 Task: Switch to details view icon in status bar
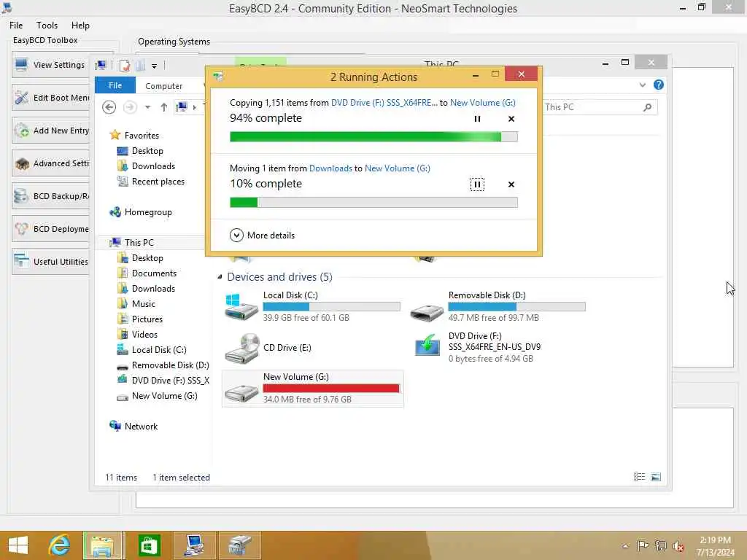639,477
